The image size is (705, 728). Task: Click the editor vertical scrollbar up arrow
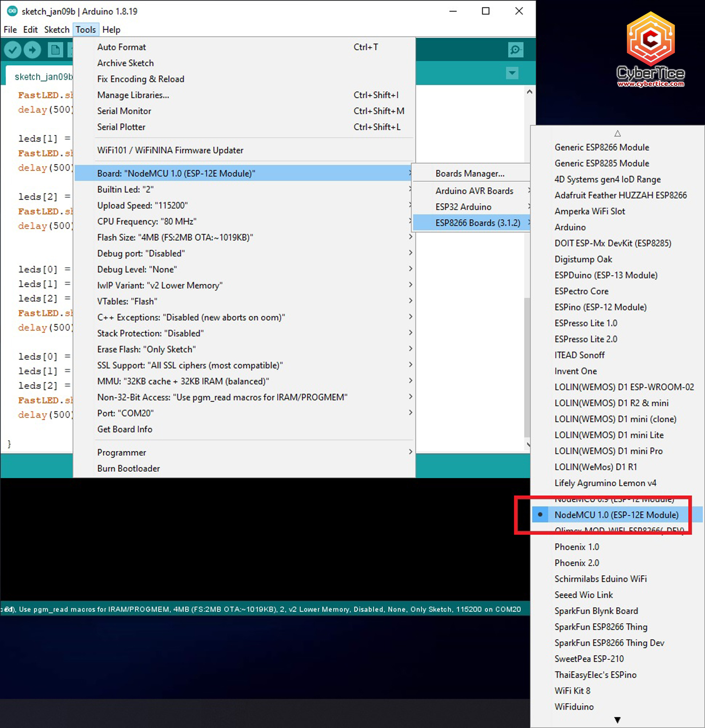coord(529,92)
